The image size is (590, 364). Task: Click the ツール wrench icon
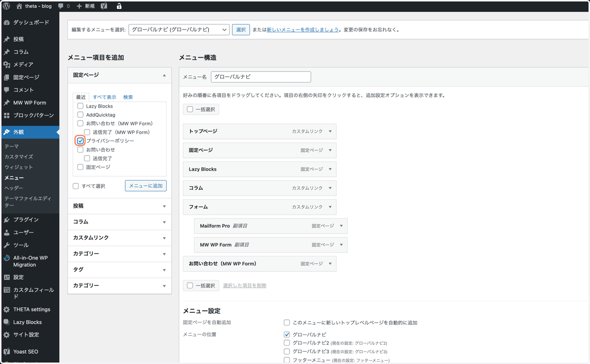tap(6, 245)
